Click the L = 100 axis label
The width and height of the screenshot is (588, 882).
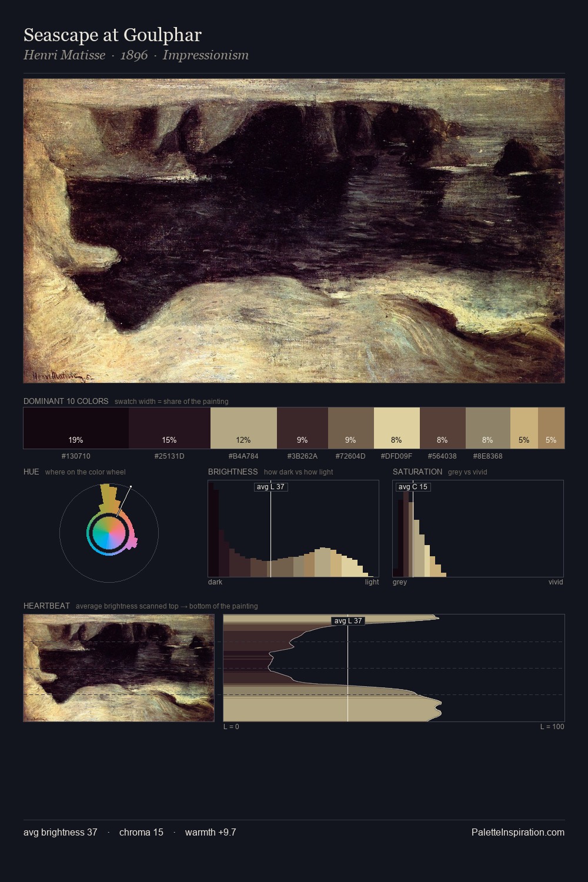[x=552, y=727]
